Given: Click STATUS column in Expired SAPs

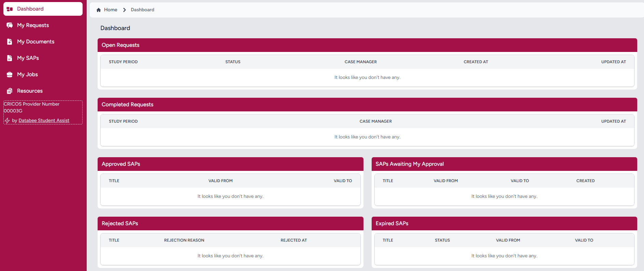Looking at the screenshot, I should coord(442,240).
